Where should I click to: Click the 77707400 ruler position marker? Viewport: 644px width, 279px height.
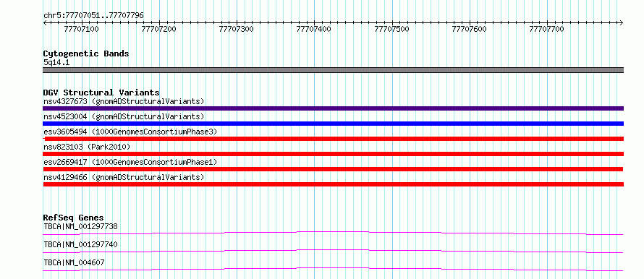(314, 29)
